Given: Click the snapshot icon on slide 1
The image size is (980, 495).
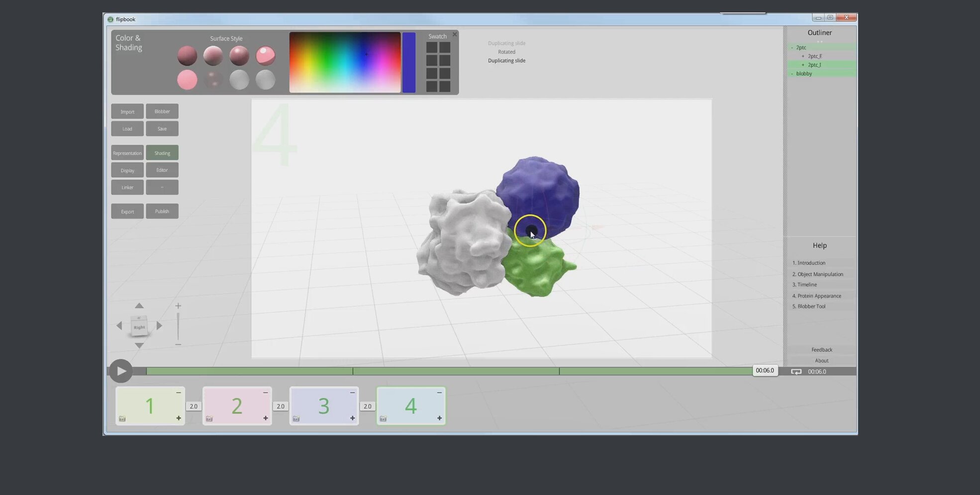Looking at the screenshot, I should click(122, 419).
